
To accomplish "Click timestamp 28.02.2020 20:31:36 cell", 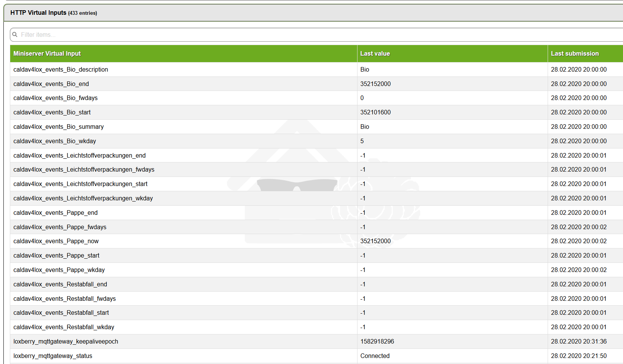I will [579, 341].
